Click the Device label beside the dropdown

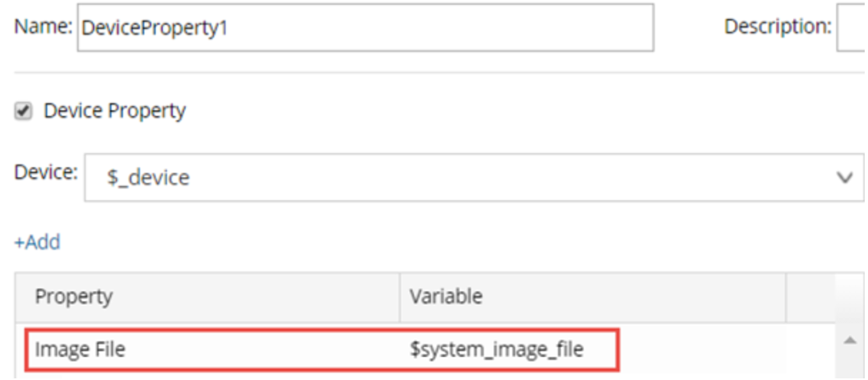tap(46, 172)
